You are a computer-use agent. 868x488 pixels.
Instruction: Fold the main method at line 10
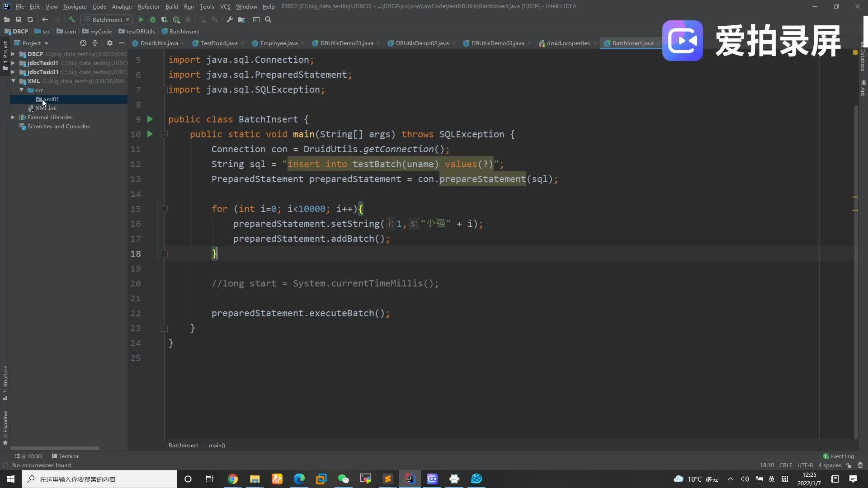(164, 134)
